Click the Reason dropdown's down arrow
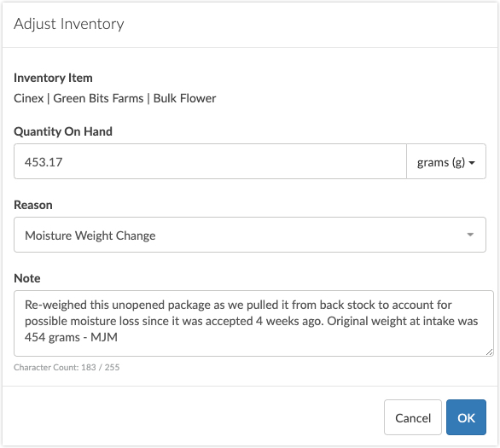Image resolution: width=500 pixels, height=448 pixels. click(470, 235)
